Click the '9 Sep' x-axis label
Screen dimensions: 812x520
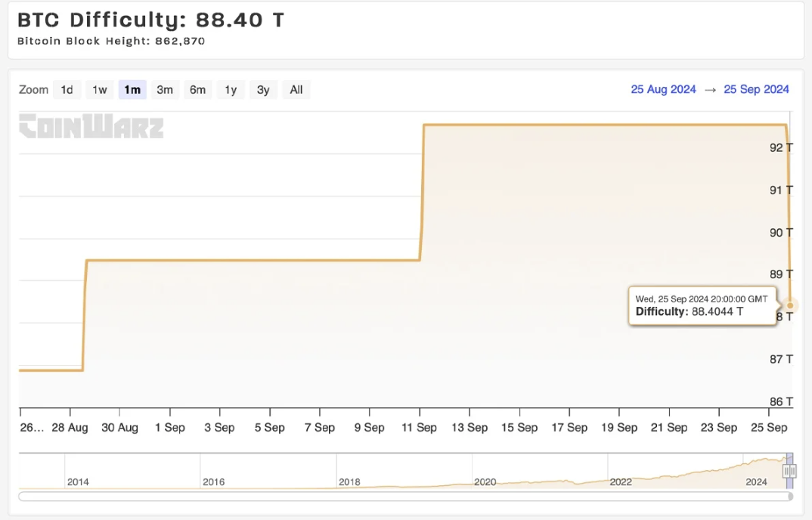tap(369, 427)
